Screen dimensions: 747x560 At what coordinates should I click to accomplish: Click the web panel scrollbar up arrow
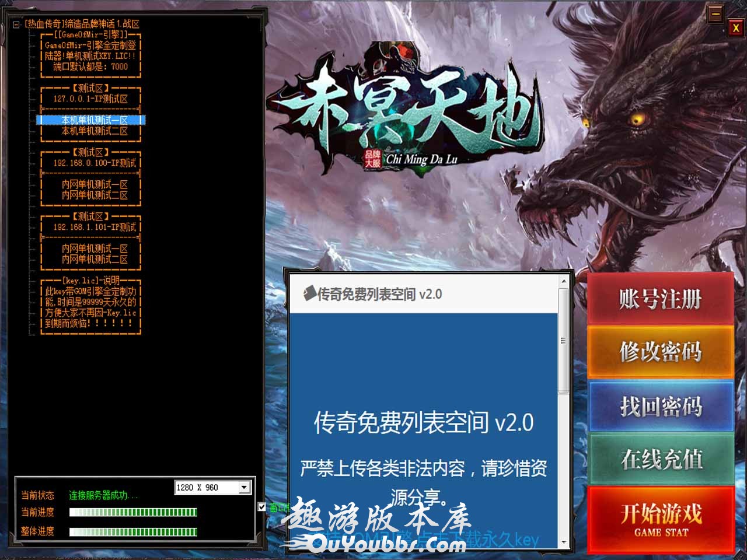(x=564, y=282)
